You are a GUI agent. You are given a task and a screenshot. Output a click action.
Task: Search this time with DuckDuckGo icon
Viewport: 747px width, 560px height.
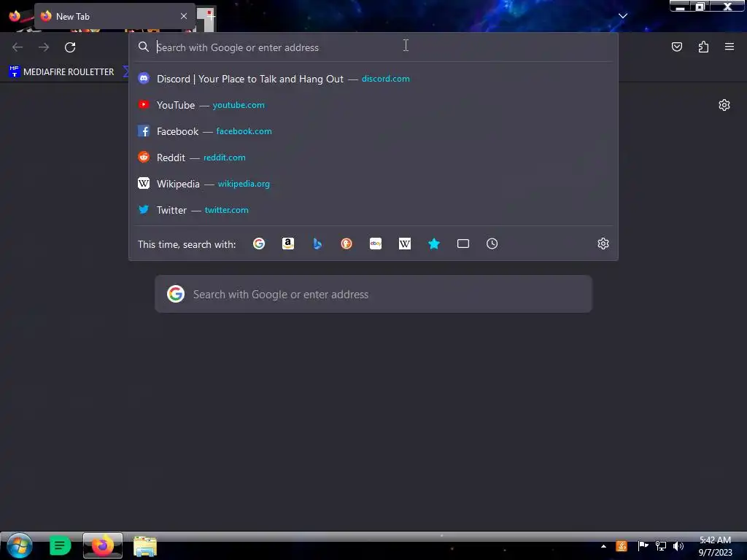347,244
